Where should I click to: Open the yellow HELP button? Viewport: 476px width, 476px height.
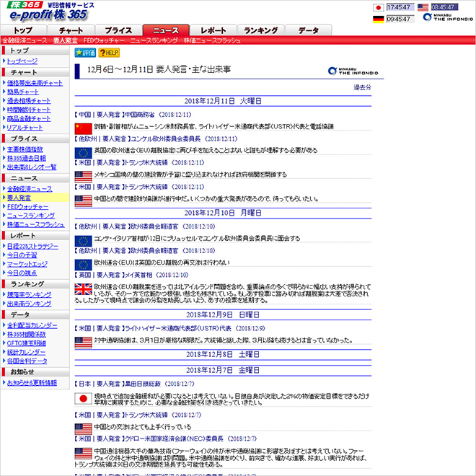tap(109, 53)
